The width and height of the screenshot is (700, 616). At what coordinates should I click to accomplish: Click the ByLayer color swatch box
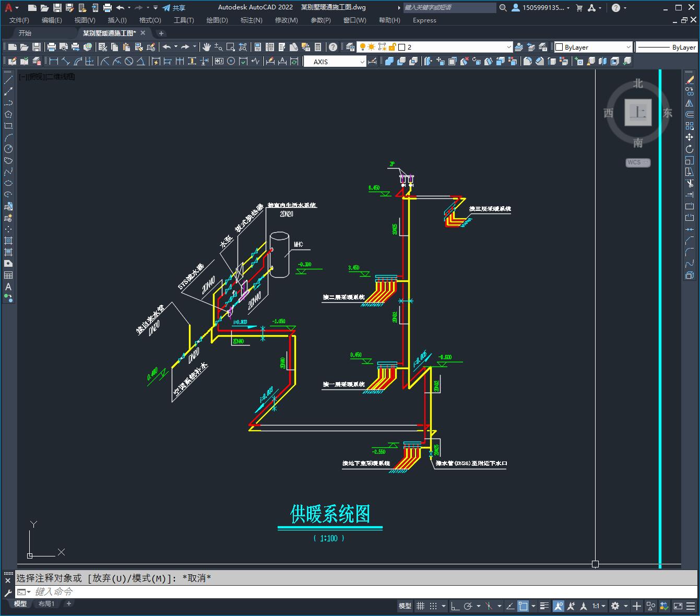(559, 47)
